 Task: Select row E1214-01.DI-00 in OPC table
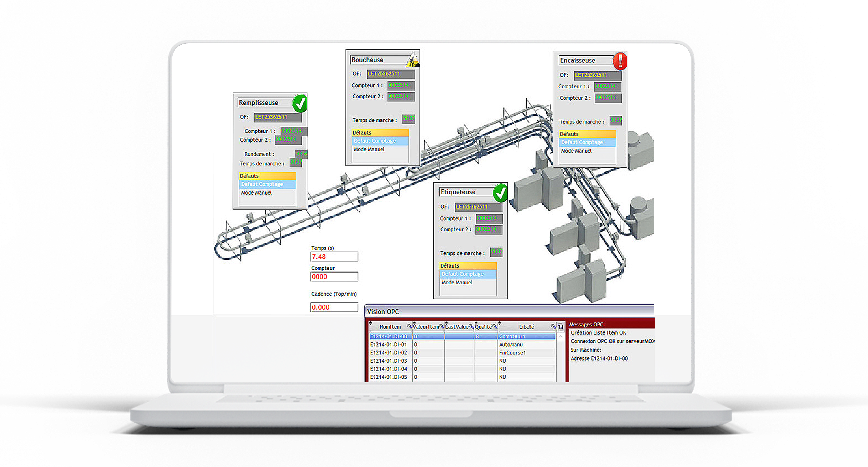pos(462,336)
